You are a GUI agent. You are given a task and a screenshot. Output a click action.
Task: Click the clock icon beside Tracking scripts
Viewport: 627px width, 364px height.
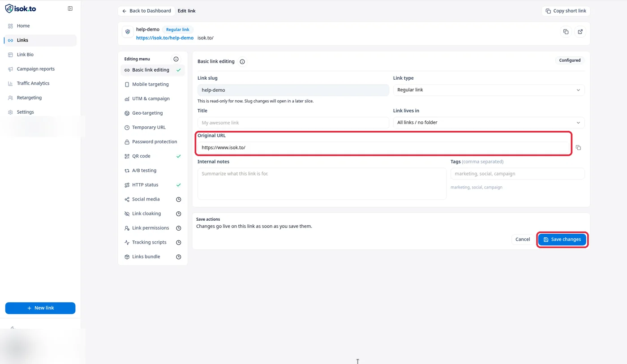coord(179,242)
